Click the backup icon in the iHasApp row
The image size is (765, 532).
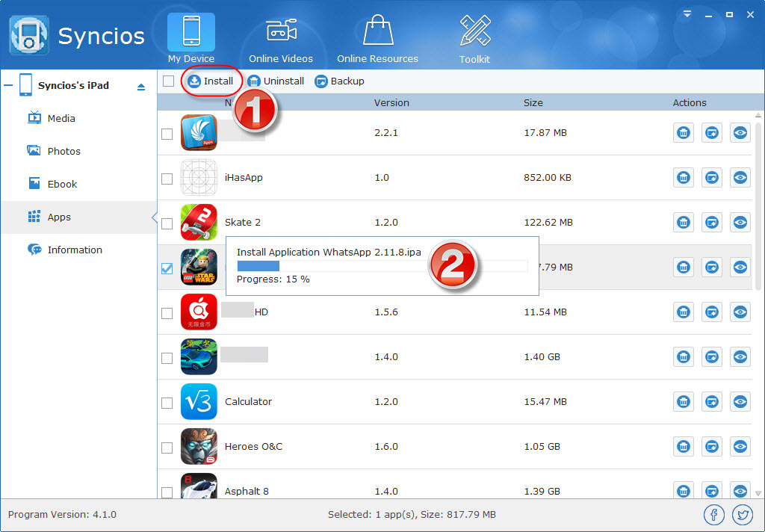(712, 178)
